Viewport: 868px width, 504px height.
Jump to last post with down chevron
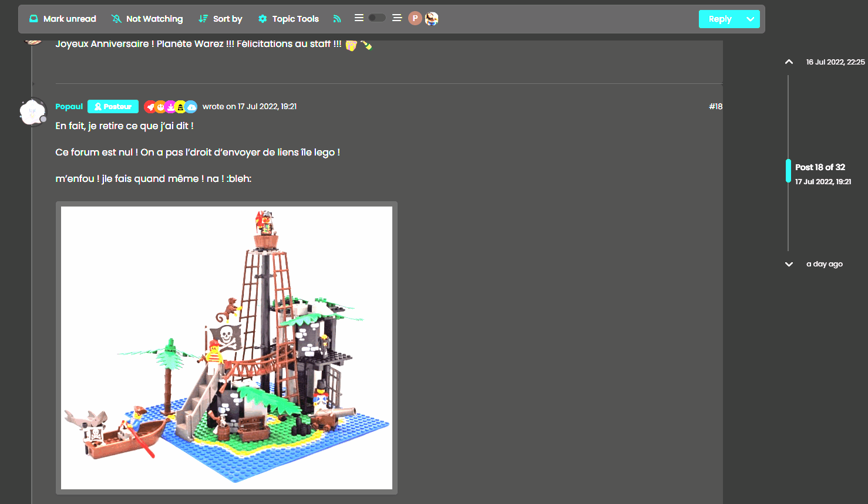[x=789, y=264]
